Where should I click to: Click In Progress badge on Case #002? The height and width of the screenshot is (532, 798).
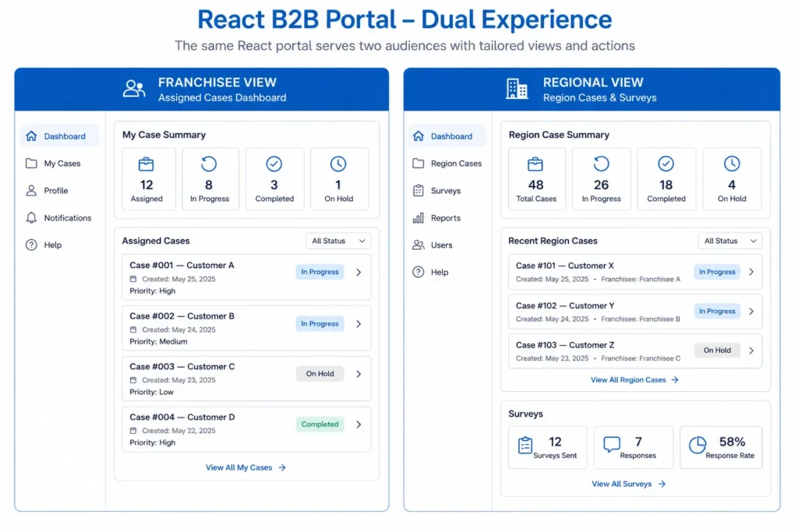click(x=320, y=324)
